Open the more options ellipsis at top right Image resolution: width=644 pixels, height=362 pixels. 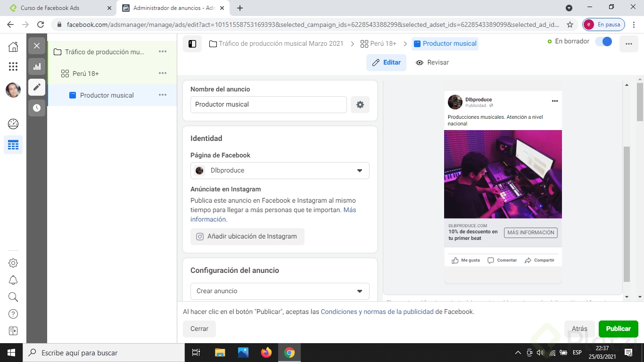click(x=629, y=44)
